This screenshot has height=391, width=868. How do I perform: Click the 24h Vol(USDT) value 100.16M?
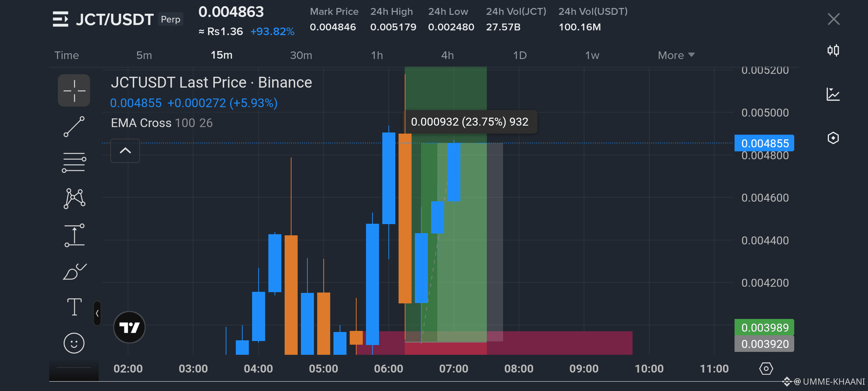pyautogui.click(x=580, y=27)
